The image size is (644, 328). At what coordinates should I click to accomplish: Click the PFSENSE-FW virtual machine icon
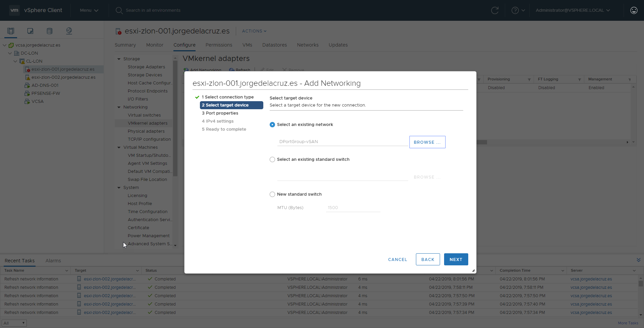[27, 93]
